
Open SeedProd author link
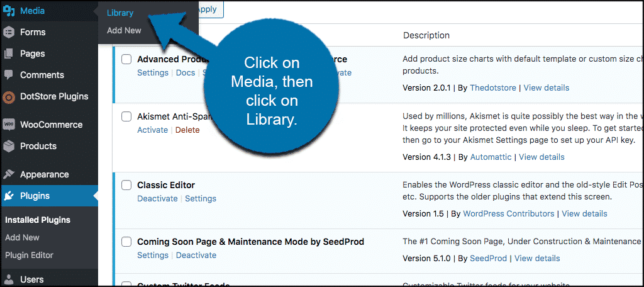488,259
